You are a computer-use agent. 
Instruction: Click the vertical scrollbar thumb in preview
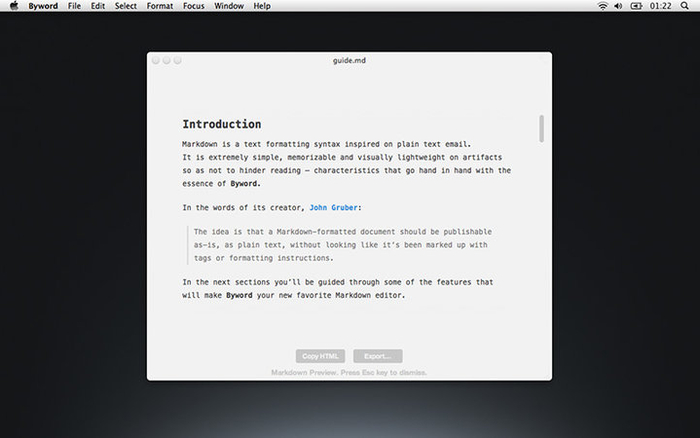coord(542,129)
